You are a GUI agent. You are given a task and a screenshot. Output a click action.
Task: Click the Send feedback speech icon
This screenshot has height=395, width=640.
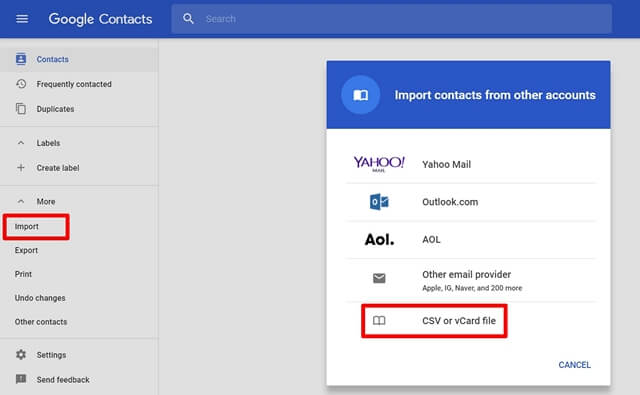(21, 379)
